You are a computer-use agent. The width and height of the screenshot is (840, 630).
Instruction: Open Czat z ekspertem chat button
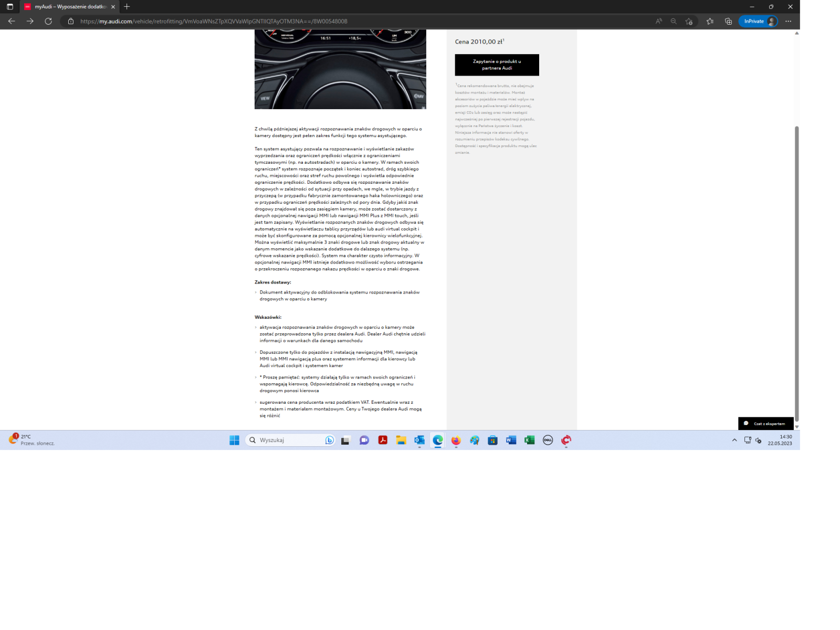tap(765, 424)
